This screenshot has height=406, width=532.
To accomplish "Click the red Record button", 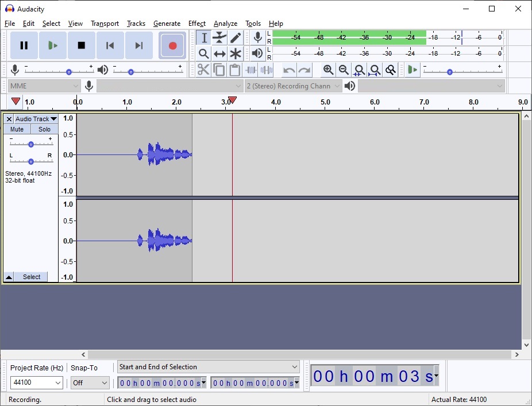I will click(172, 45).
